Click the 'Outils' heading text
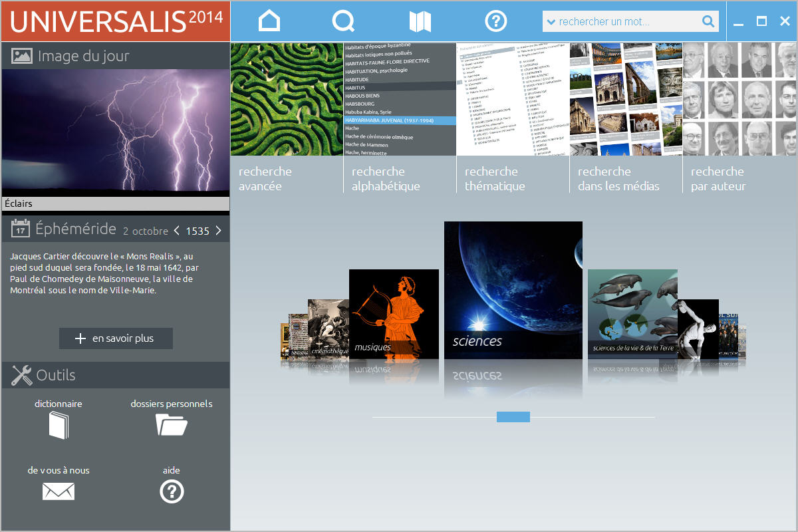This screenshot has height=532, width=798. (x=56, y=375)
